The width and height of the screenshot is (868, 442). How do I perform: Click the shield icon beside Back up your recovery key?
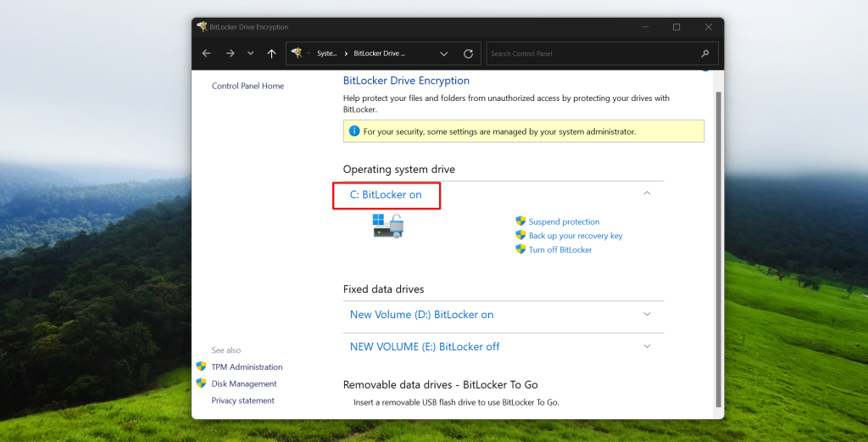click(x=520, y=235)
